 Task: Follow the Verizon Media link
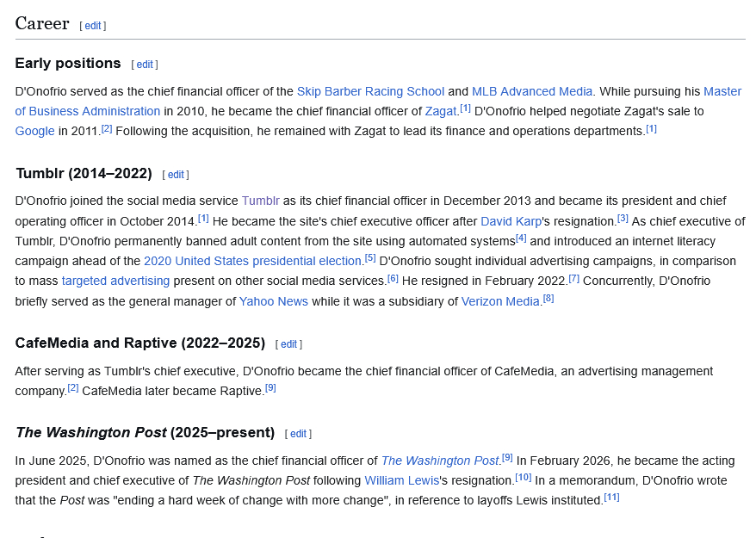click(x=500, y=301)
